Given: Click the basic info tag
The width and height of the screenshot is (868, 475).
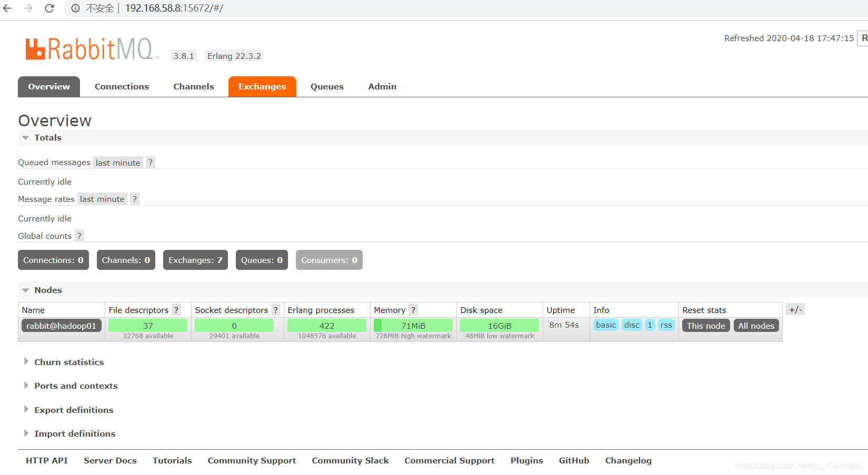Looking at the screenshot, I should (606, 325).
